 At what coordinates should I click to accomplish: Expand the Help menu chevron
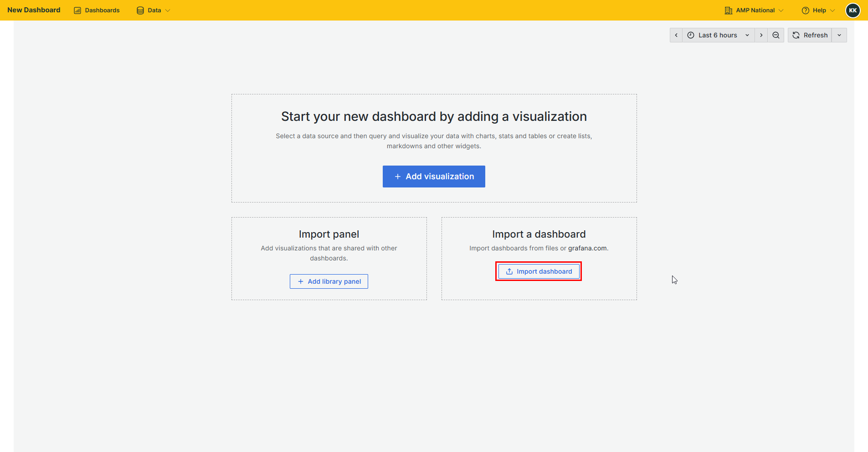[832, 10]
